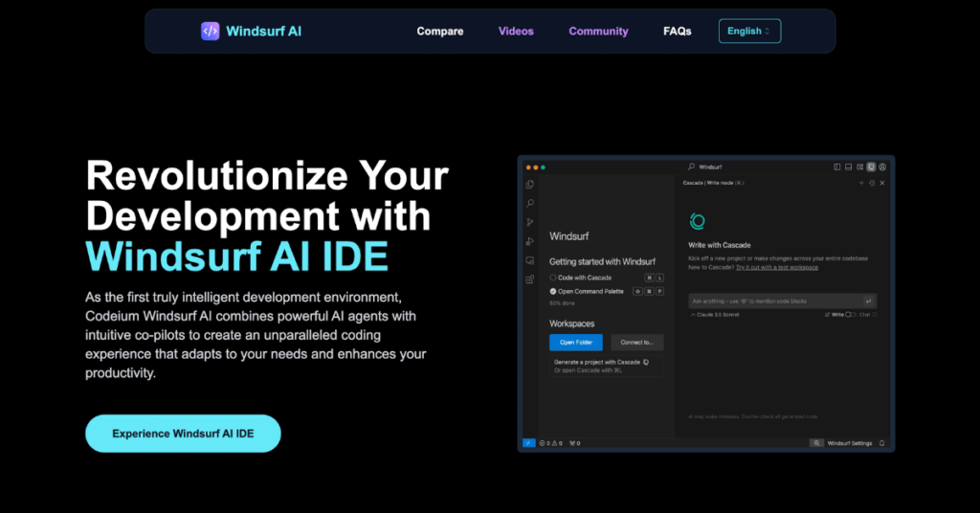Screen dimensions: 980x513
Task: Start a new Cascade chat with plus icon
Action: 860,183
